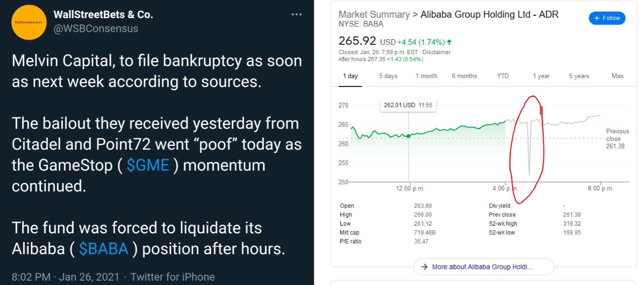Open the $BABA cashtag link
Viewport: 644px width, 285px height.
pyautogui.click(x=103, y=249)
